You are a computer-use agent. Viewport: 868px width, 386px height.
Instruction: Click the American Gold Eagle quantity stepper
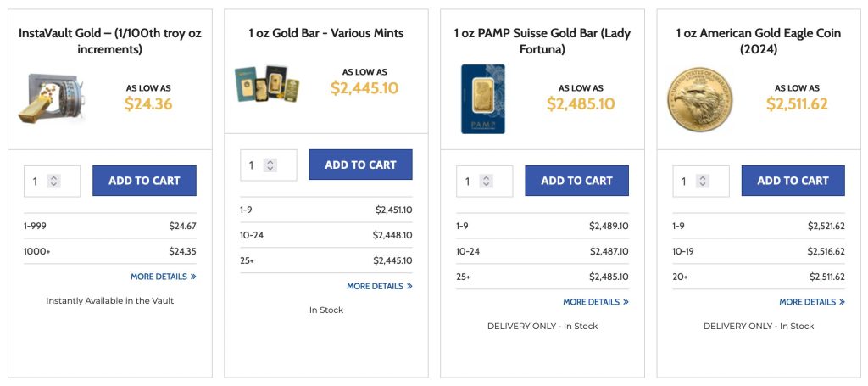point(703,181)
